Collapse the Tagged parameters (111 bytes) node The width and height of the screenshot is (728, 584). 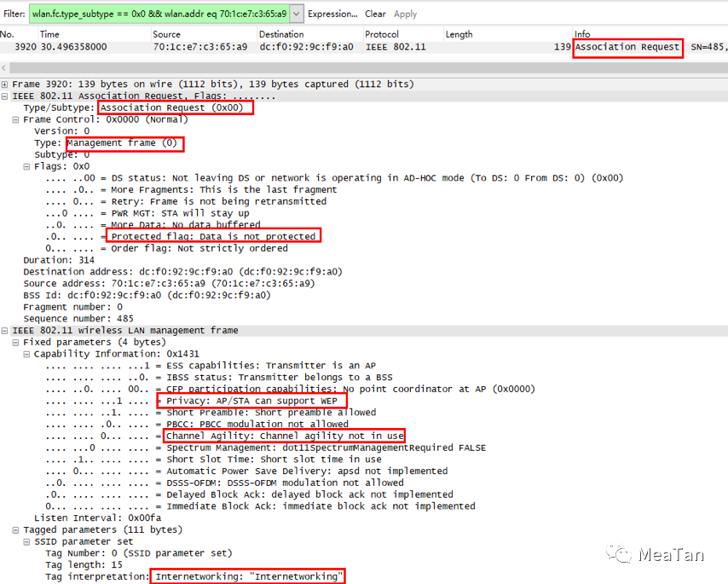click(x=16, y=529)
